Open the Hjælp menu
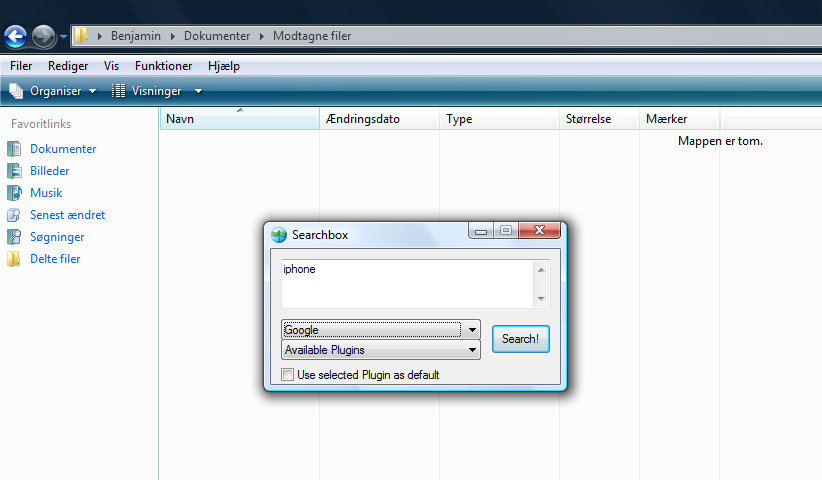The height and width of the screenshot is (480, 822). point(224,66)
